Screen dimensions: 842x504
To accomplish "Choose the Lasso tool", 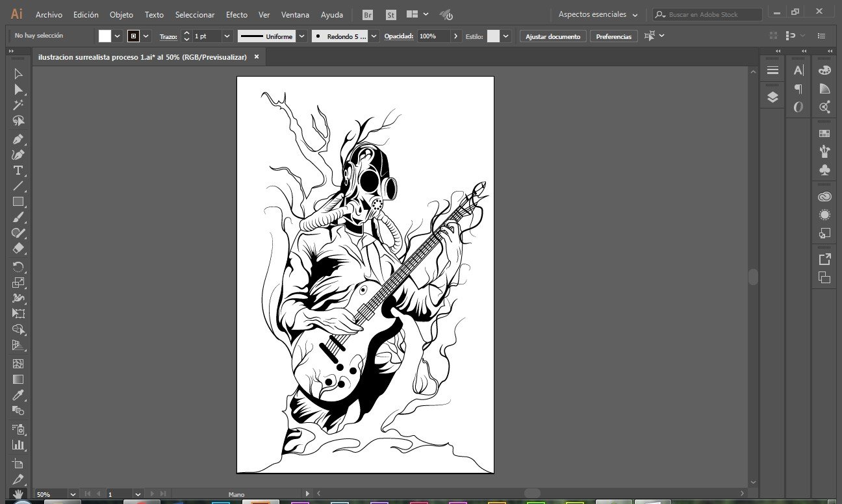I will click(18, 121).
